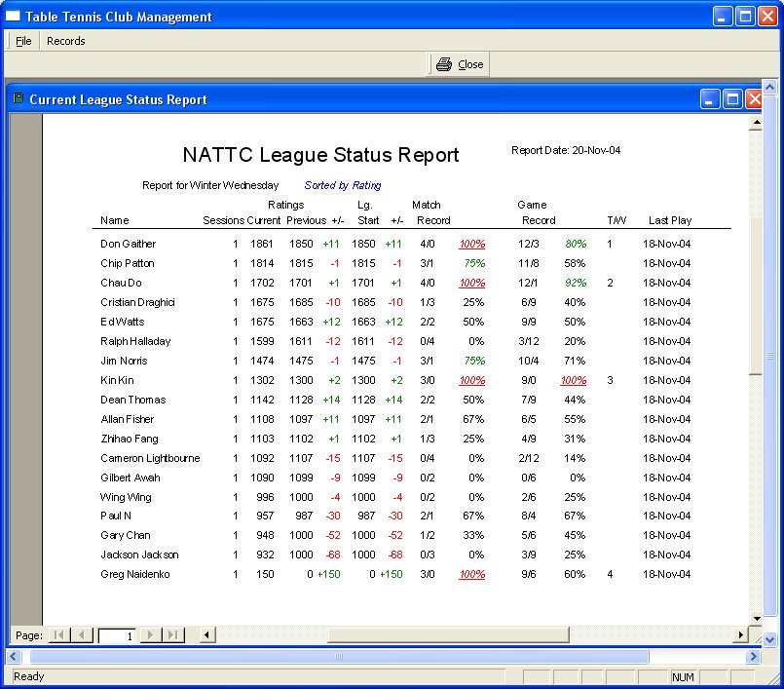Select the name Chip Patton
Viewport: 784px width, 689px height.
(128, 263)
